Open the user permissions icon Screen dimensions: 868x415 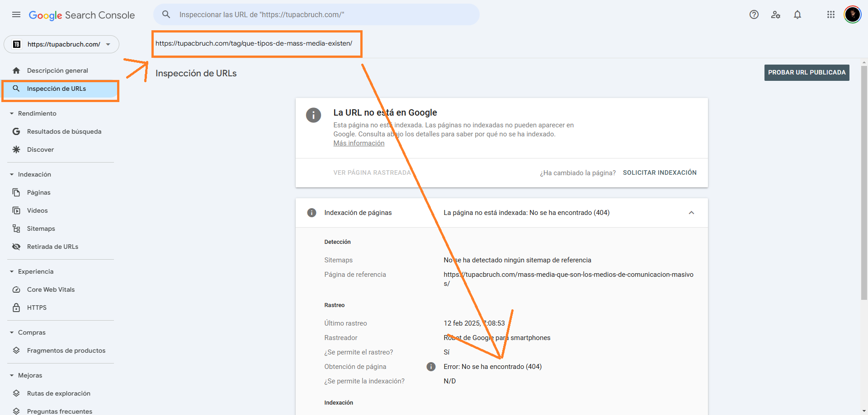[776, 14]
